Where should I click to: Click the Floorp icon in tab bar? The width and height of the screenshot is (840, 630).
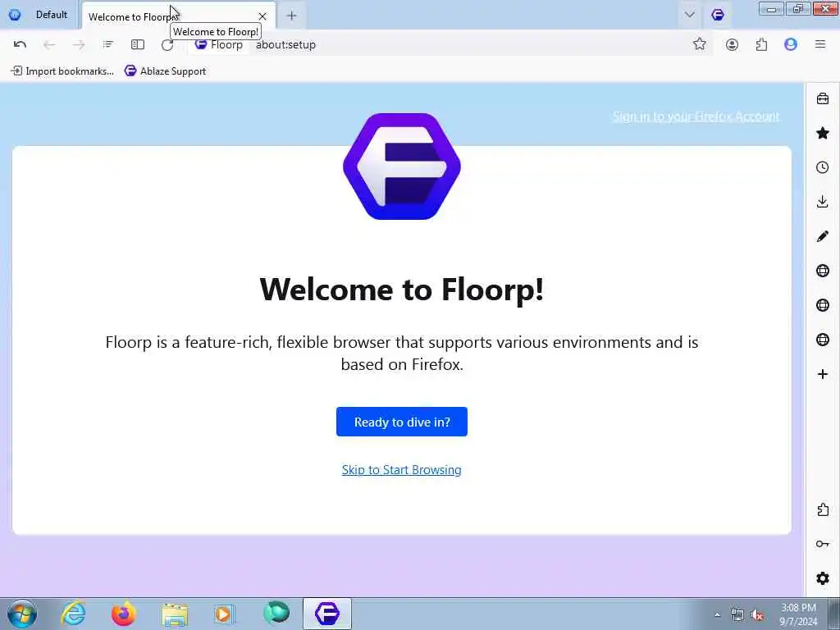(x=718, y=15)
